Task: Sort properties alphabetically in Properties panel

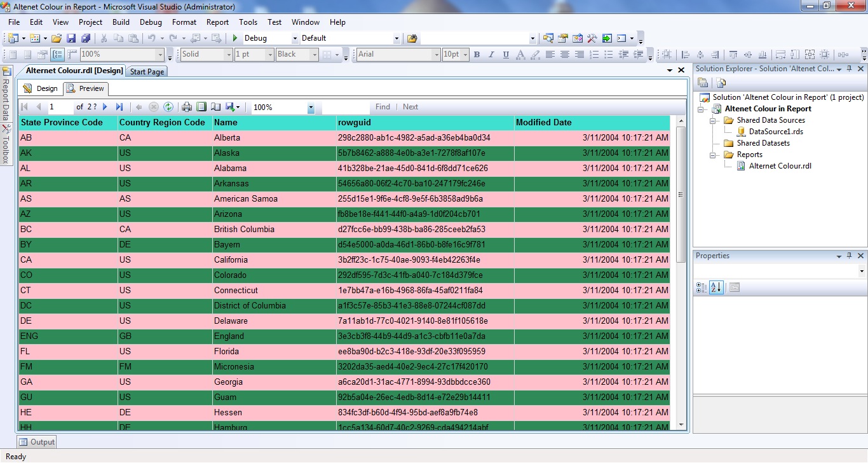Action: point(717,287)
